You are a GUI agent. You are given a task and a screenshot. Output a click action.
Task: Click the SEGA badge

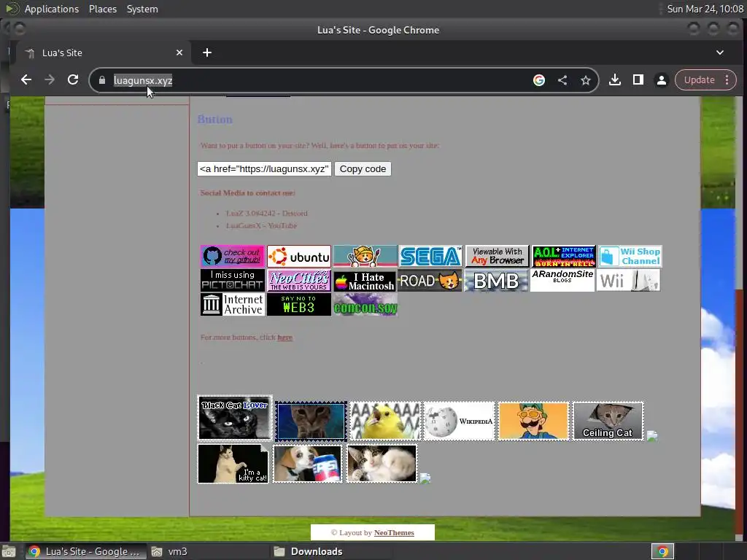(x=430, y=256)
